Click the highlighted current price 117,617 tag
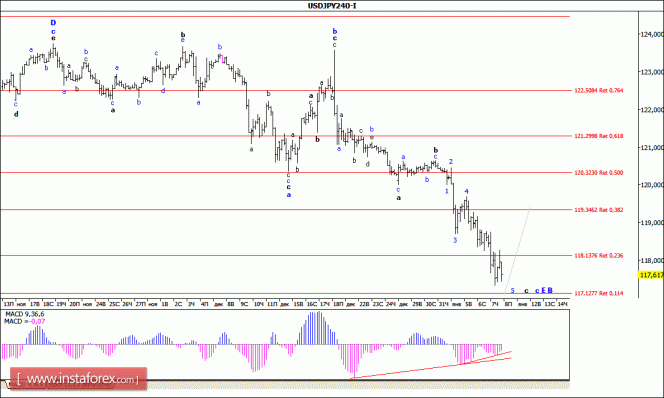Image resolution: width=664 pixels, height=398 pixels. [651, 275]
